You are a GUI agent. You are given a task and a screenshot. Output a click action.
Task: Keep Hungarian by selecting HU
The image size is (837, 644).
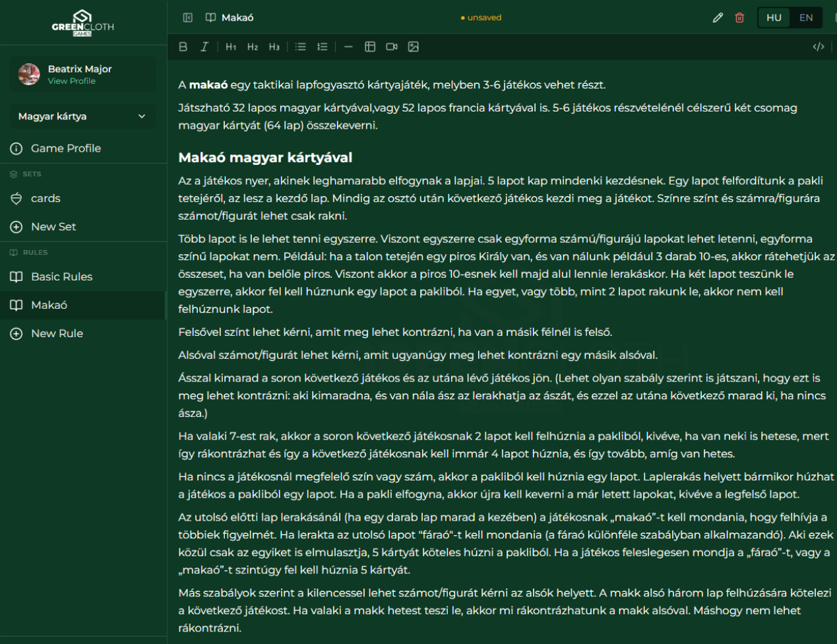tap(773, 17)
